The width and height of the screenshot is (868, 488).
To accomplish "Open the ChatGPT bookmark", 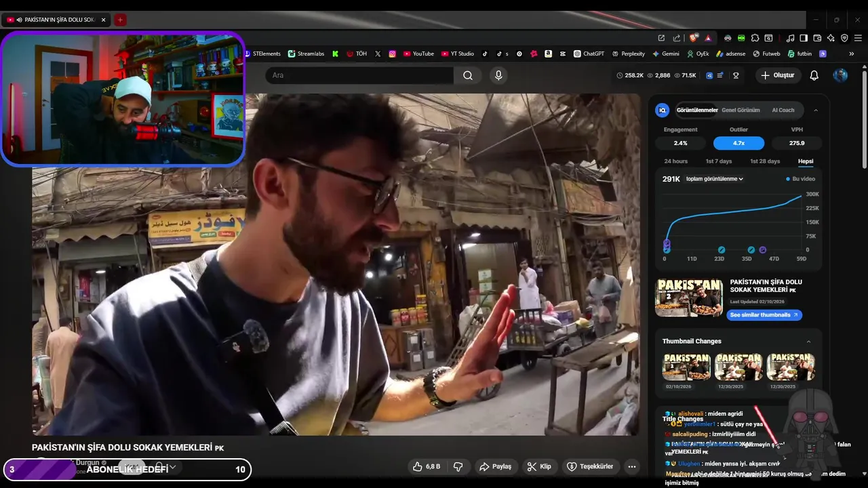I will pyautogui.click(x=589, y=54).
